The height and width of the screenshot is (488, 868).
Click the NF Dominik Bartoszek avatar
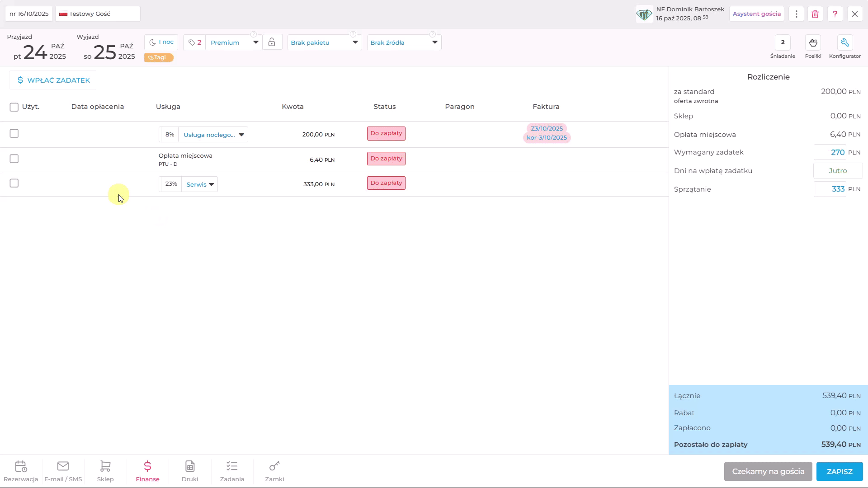644,14
